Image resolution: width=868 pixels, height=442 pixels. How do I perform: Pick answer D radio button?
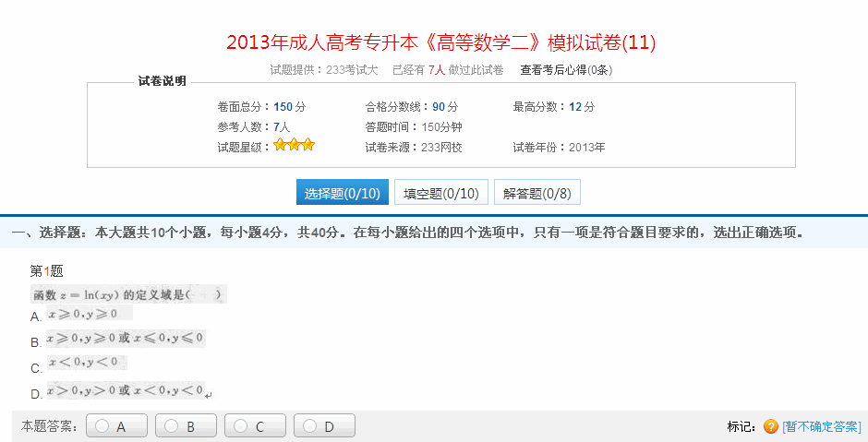(x=309, y=426)
